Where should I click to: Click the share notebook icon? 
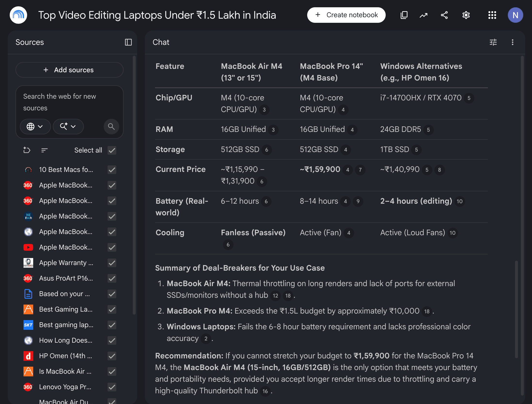[444, 15]
